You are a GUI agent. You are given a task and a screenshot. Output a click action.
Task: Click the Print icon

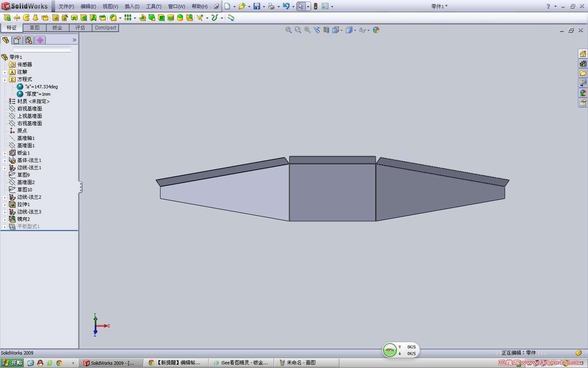pyautogui.click(x=271, y=6)
